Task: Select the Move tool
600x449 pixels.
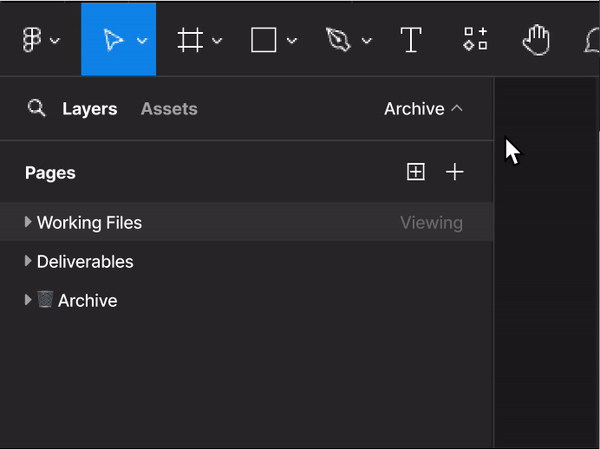Action: [x=113, y=40]
